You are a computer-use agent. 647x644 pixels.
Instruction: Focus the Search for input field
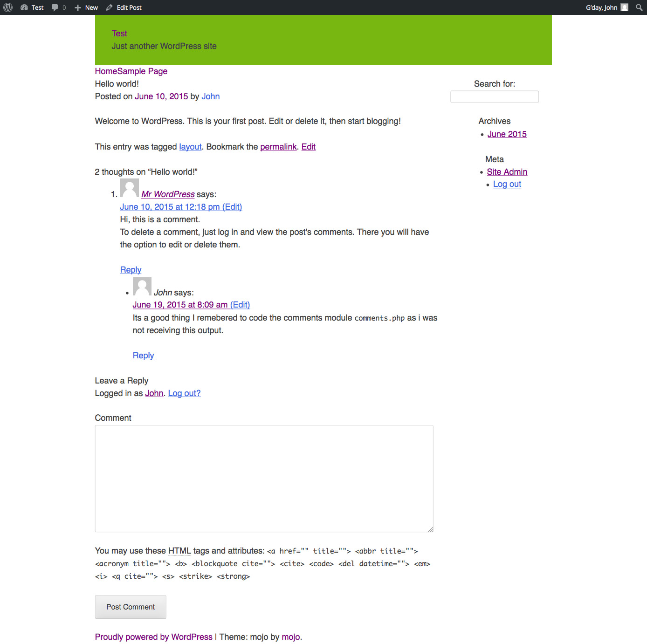tap(494, 97)
